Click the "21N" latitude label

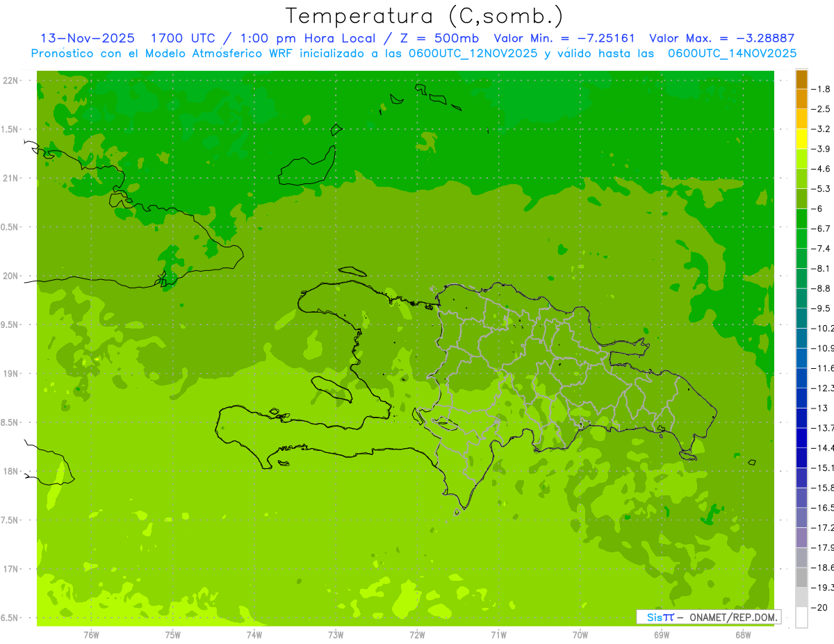click(x=10, y=178)
